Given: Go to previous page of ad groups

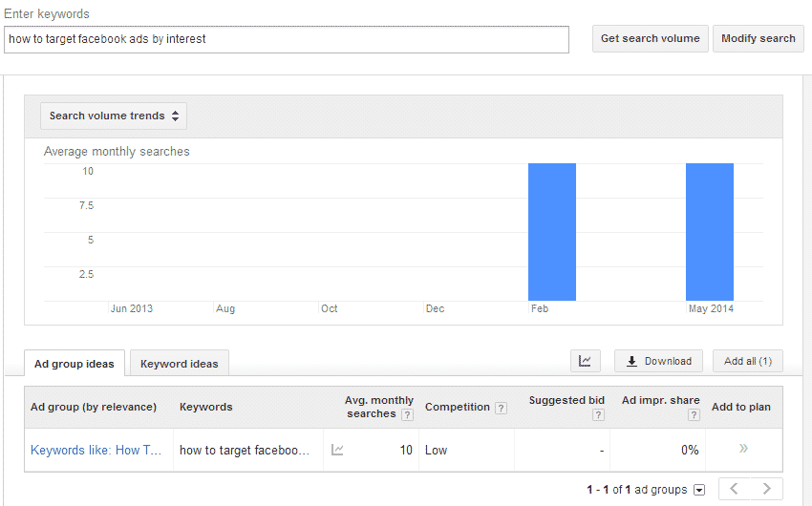Looking at the screenshot, I should [735, 489].
